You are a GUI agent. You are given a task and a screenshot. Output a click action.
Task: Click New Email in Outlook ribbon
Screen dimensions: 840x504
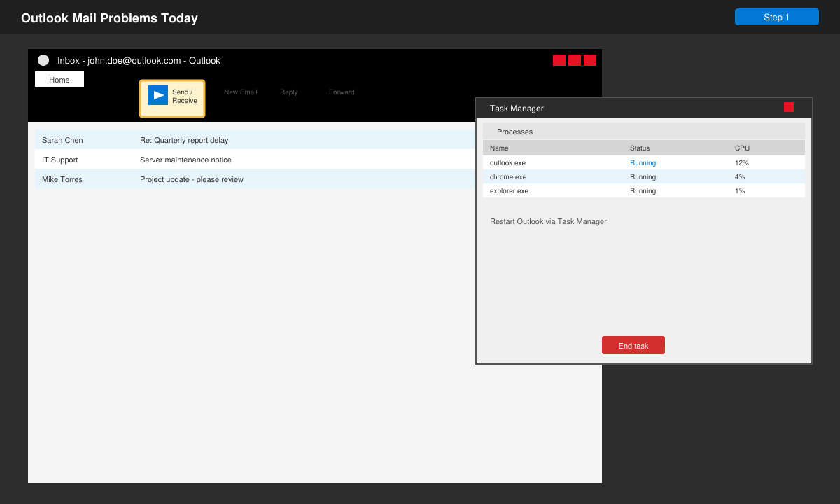point(241,92)
